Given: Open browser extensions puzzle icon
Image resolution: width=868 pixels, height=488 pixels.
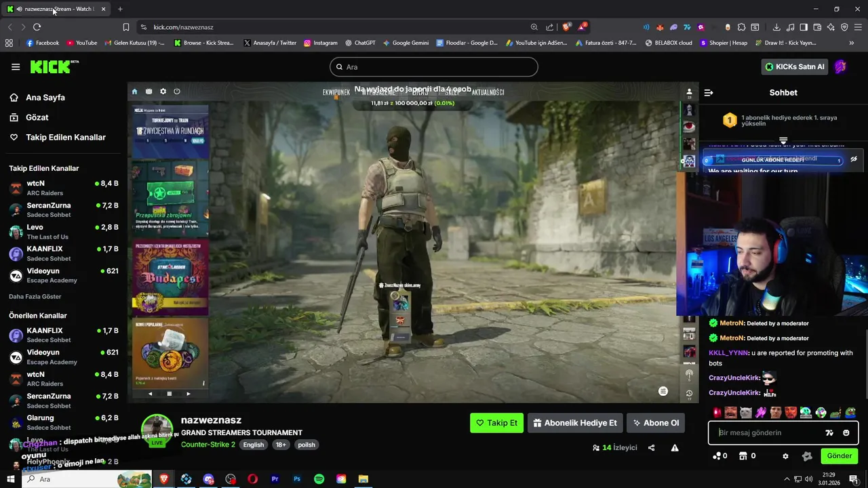Looking at the screenshot, I should tap(741, 27).
